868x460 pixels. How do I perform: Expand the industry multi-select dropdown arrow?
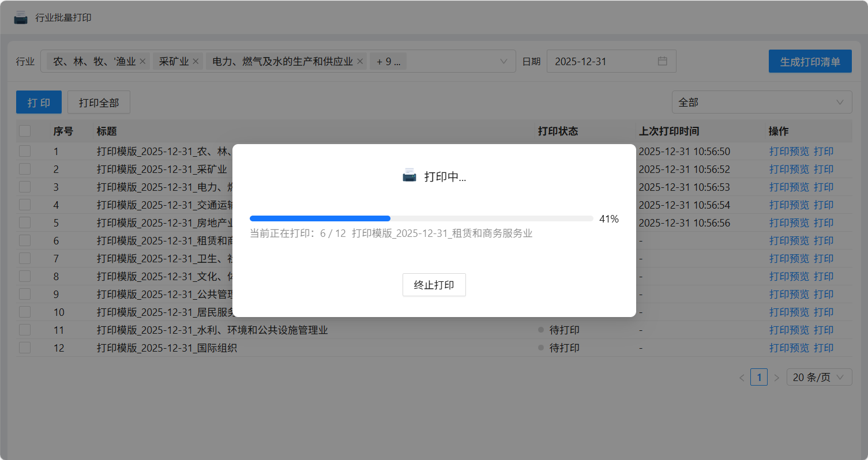coord(503,62)
